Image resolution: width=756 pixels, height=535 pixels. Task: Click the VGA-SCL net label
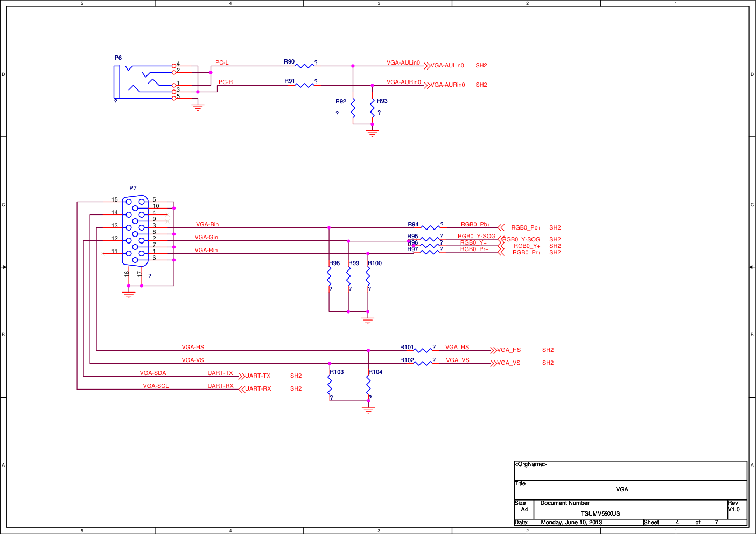156,386
